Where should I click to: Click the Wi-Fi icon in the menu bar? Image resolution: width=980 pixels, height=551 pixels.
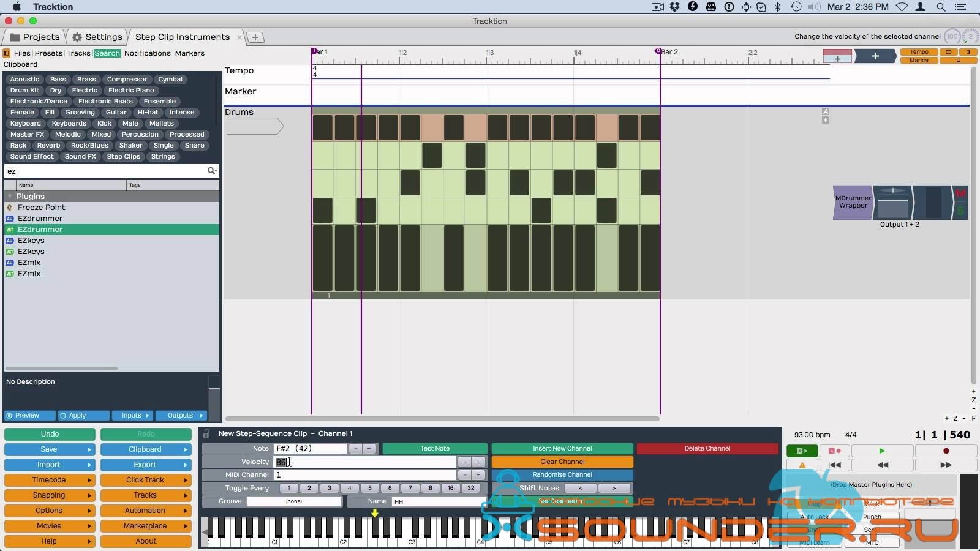point(902,7)
